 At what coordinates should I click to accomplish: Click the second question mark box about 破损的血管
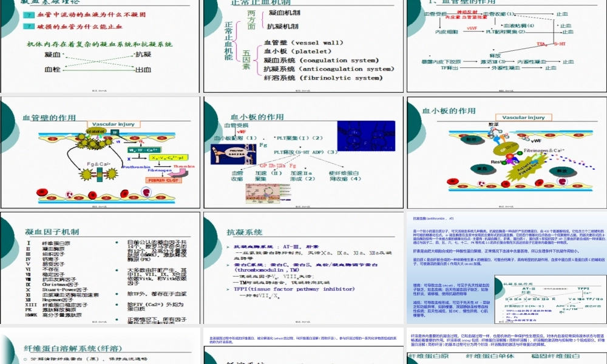click(x=29, y=27)
